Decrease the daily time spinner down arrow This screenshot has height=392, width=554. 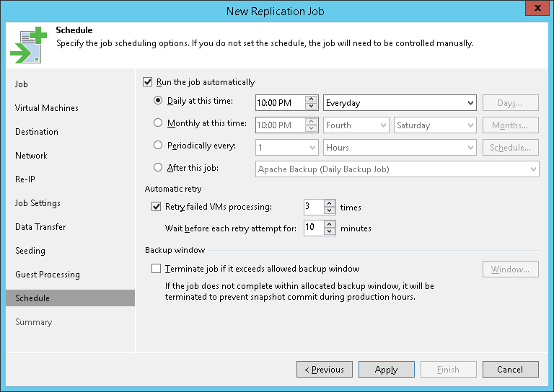point(312,107)
